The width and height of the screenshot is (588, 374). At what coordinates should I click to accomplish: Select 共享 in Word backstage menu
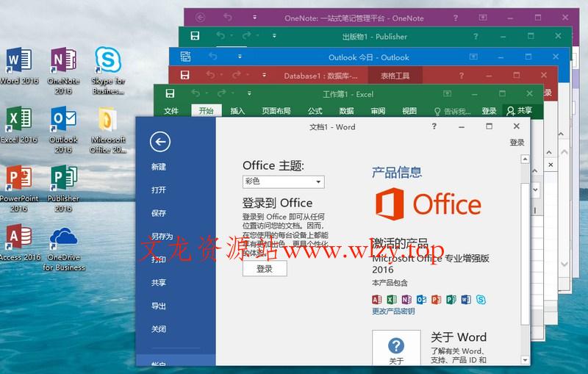pos(159,283)
